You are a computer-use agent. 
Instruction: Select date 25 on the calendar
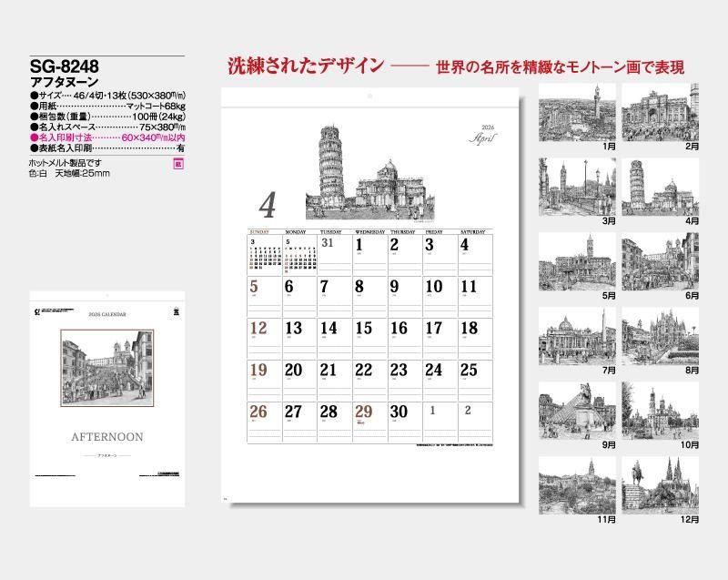coord(475,380)
